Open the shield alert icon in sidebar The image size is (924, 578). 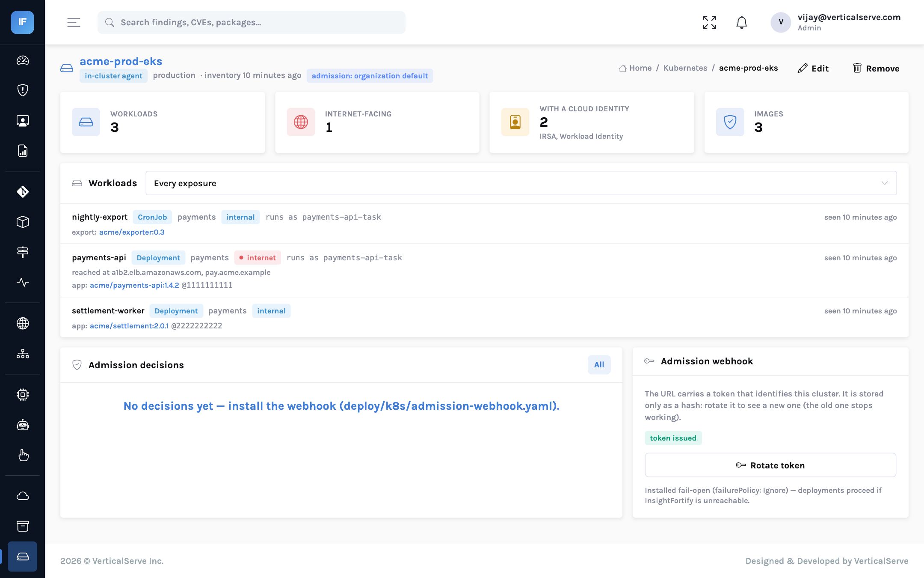click(x=23, y=90)
